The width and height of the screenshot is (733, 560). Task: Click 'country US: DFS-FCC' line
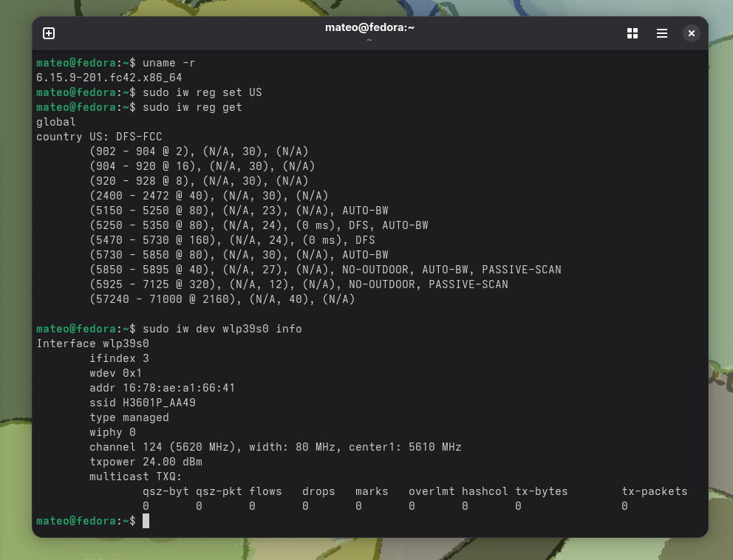tap(99, 137)
